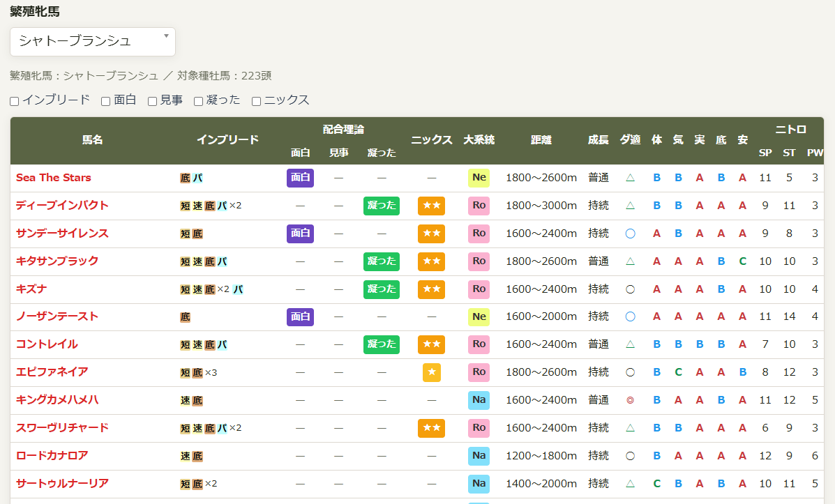Image resolution: width=835 pixels, height=504 pixels.
Task: Click the 面白 badge in Sea The Stars row
Action: 301,178
